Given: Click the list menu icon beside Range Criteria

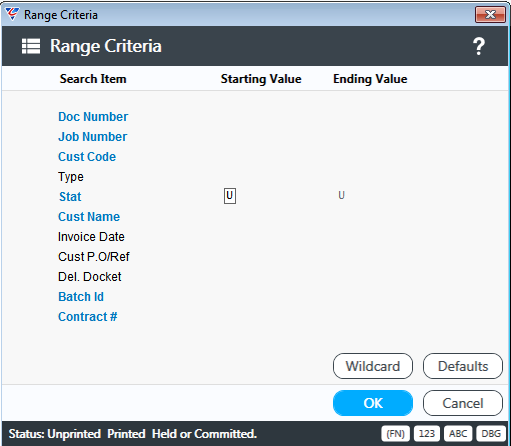Looking at the screenshot, I should (31, 46).
